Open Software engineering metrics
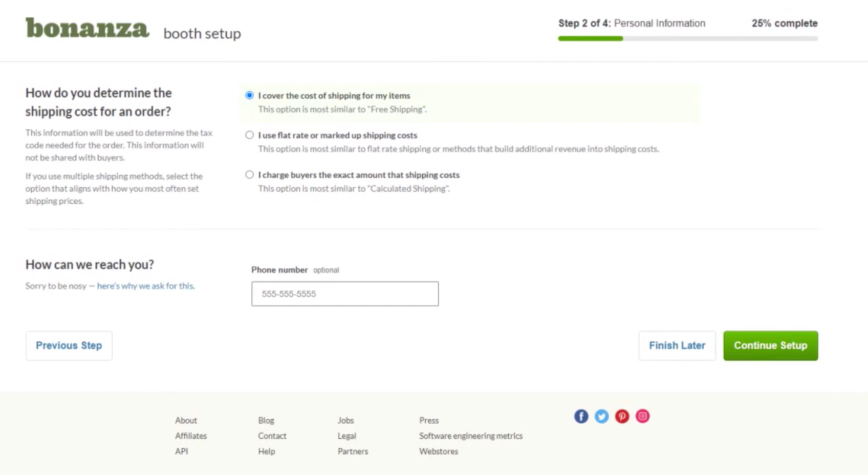 pyautogui.click(x=471, y=436)
